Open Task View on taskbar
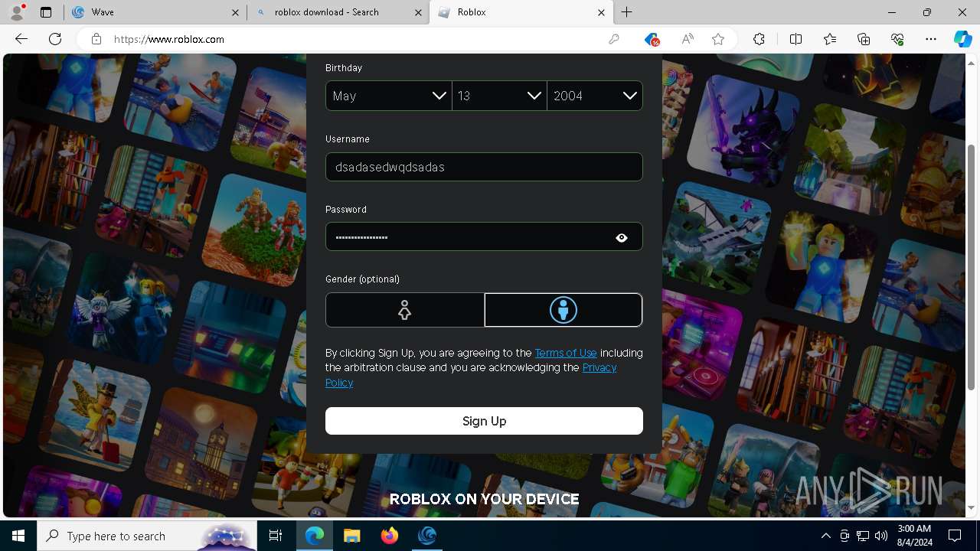 coord(276,536)
